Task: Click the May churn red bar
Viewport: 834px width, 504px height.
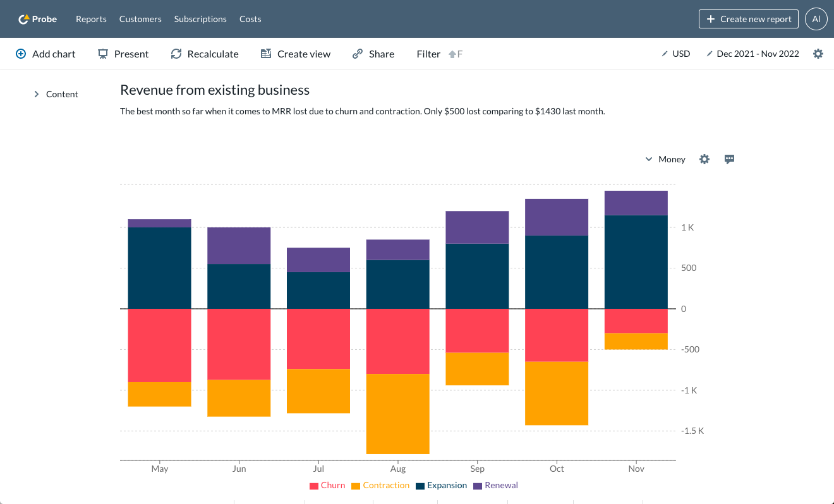Action: click(x=160, y=345)
